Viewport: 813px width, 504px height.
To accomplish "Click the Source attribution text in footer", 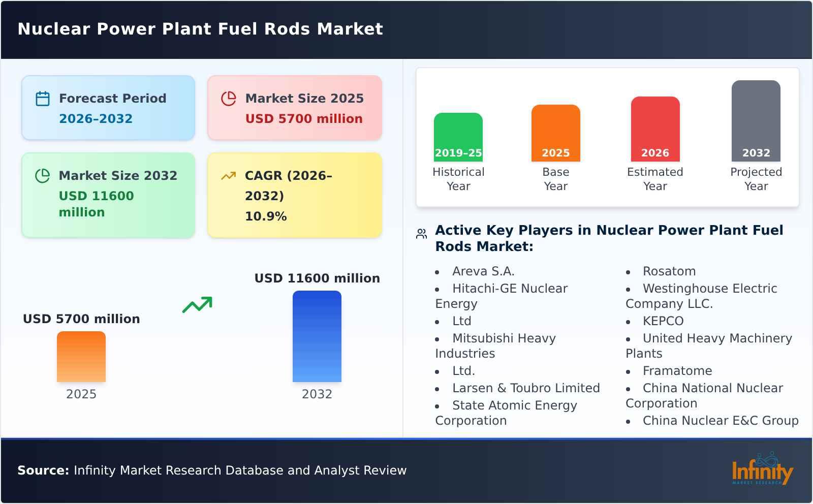I will click(x=212, y=470).
